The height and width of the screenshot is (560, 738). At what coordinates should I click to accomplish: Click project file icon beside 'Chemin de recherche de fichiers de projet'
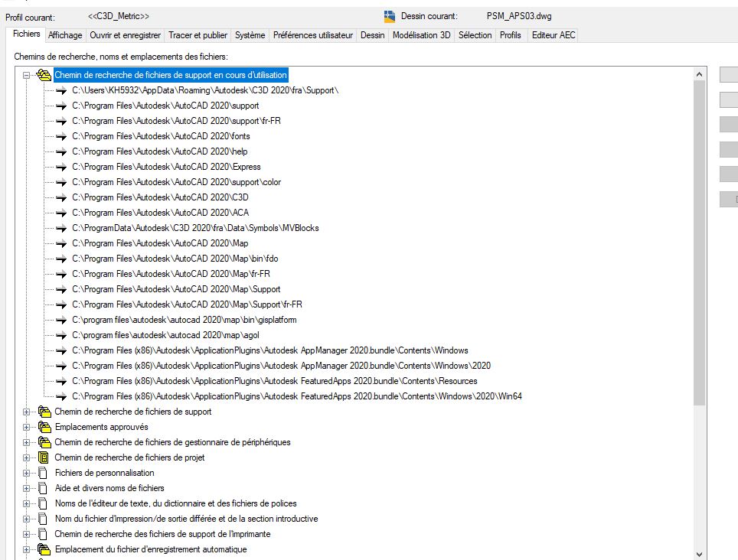point(44,457)
